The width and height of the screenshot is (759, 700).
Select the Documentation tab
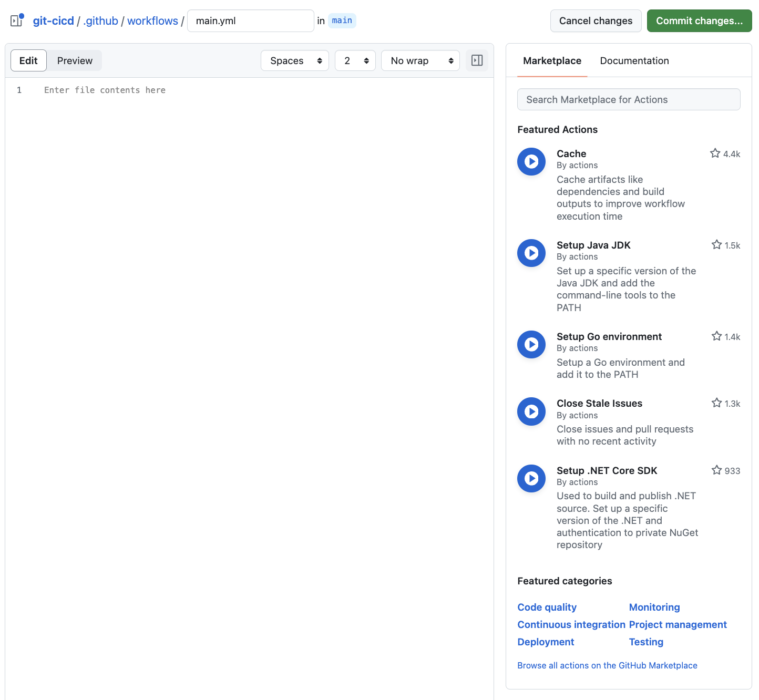pyautogui.click(x=634, y=60)
